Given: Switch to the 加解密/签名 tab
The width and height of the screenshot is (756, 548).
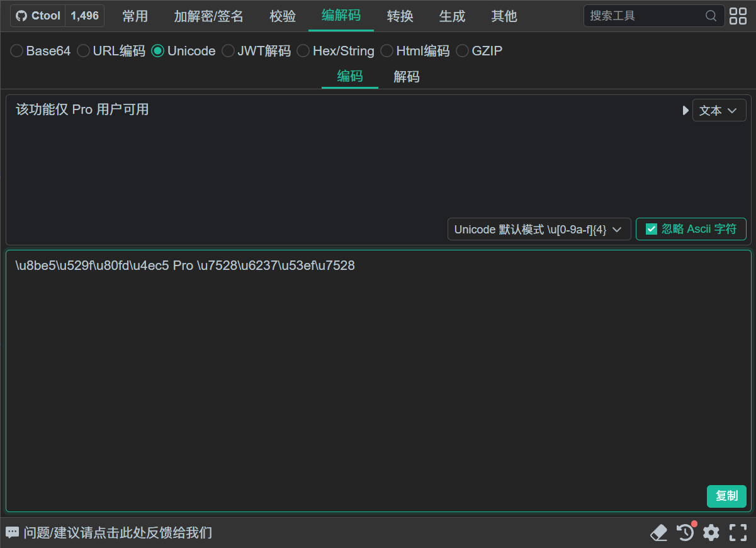Looking at the screenshot, I should [209, 16].
